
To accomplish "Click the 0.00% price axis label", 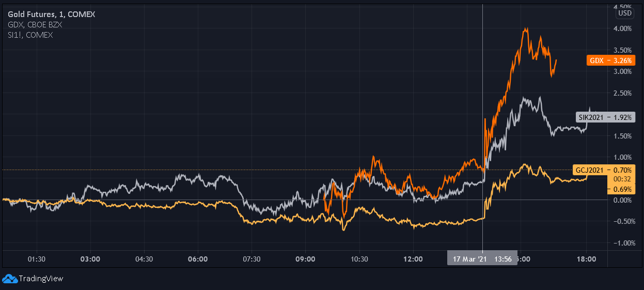I will (x=622, y=200).
